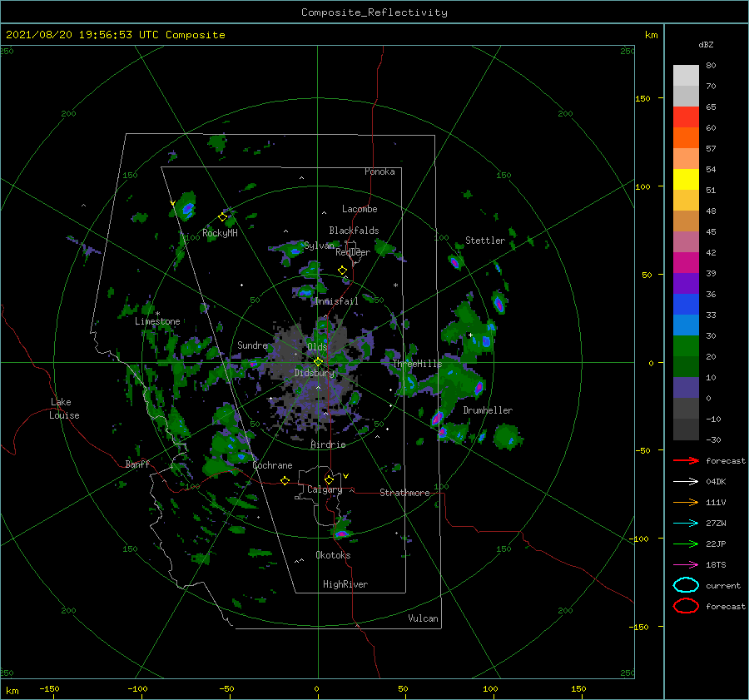The image size is (749, 700).
Task: Click the red forecast ellipse legend icon
Action: pos(686,606)
